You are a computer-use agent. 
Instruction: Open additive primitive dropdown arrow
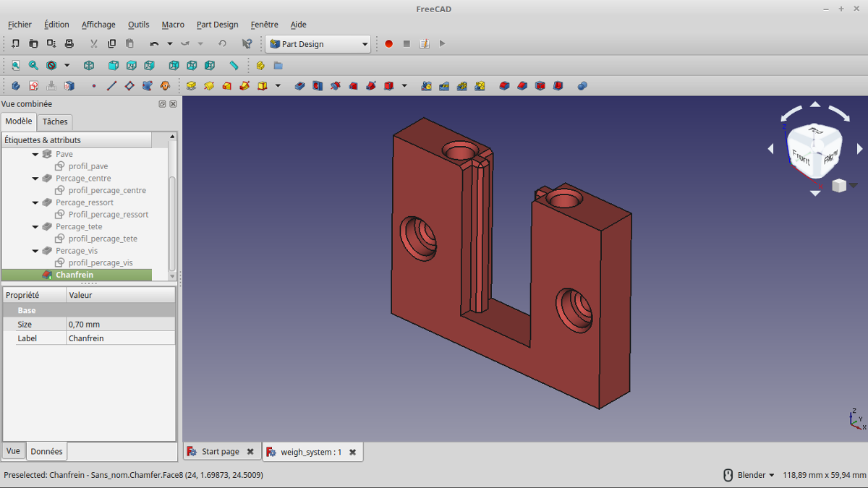click(x=278, y=85)
